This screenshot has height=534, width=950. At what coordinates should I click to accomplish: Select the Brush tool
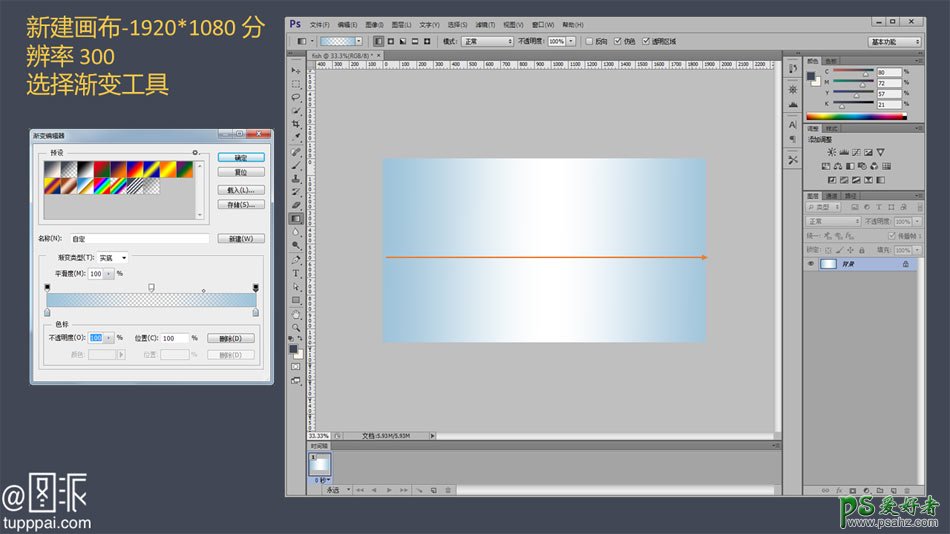(x=296, y=165)
